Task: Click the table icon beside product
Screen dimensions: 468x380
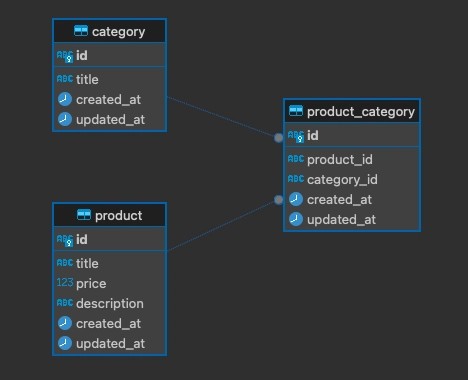Action: 84,215
